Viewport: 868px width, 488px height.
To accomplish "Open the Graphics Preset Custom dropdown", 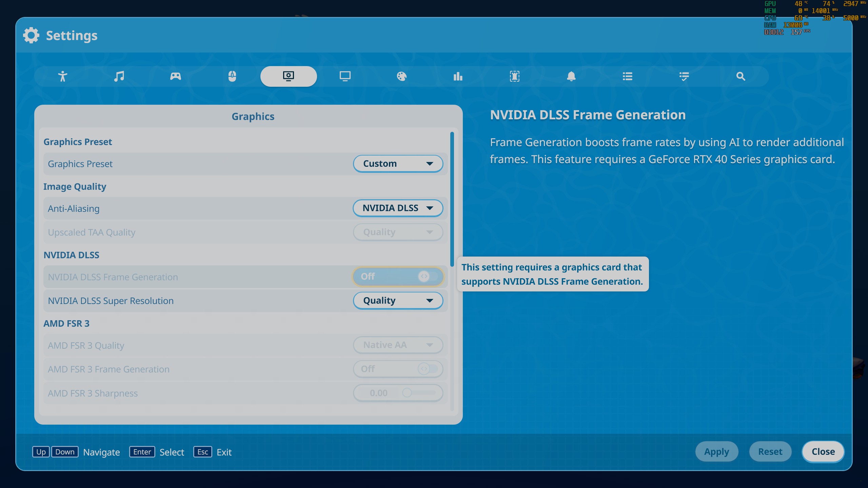I will pos(398,164).
